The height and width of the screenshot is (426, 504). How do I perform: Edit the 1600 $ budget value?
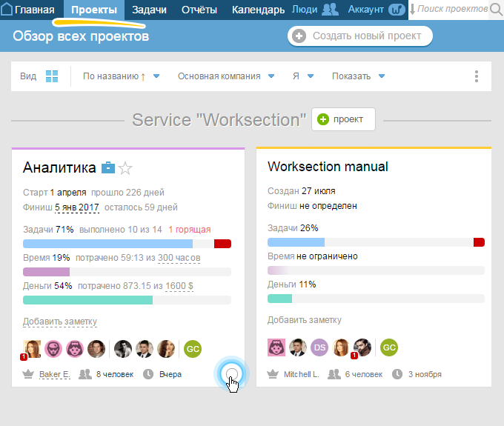coord(179,286)
